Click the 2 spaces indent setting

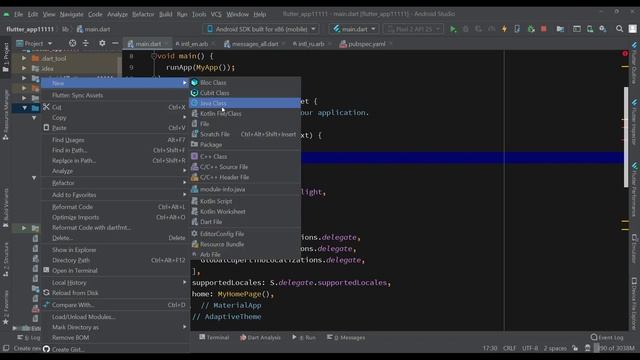click(555, 348)
